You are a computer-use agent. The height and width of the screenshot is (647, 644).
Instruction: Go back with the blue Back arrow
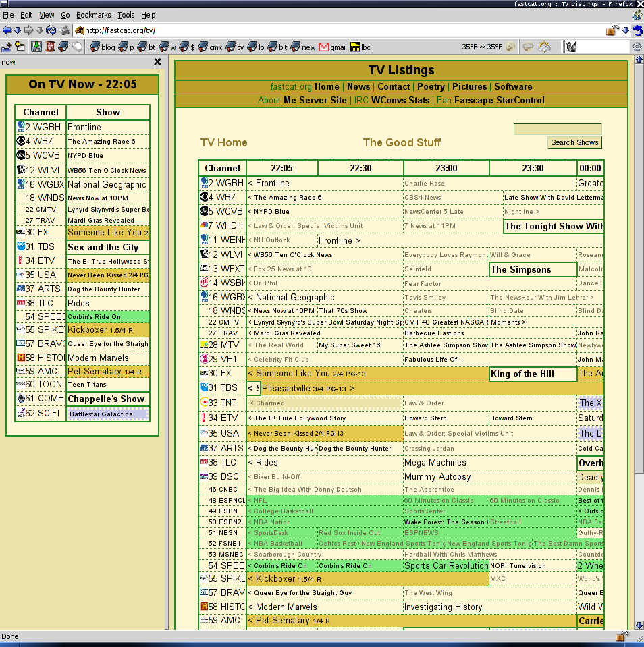click(7, 30)
